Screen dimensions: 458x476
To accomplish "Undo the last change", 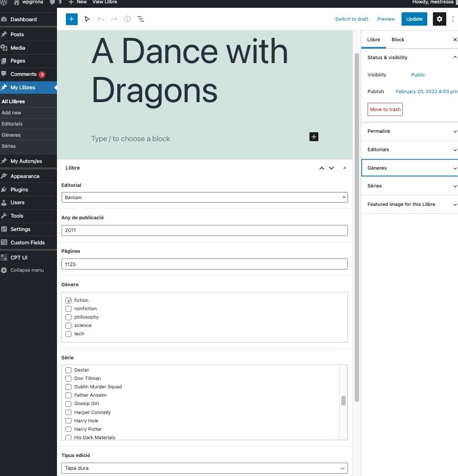I will click(x=101, y=19).
